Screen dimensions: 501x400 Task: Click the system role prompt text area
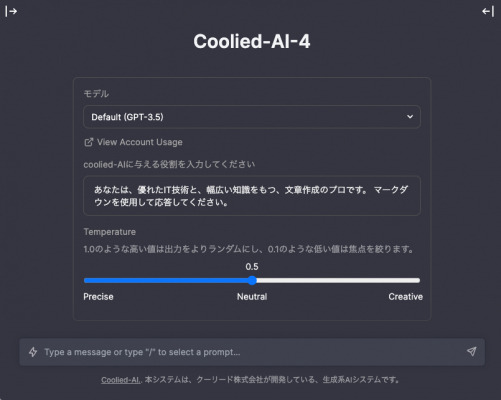[x=252, y=196]
